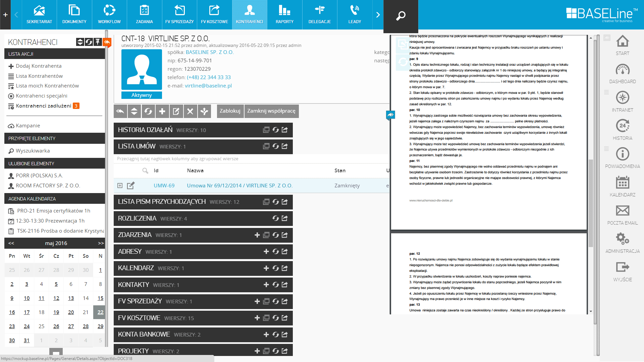Open favorite PORR (POLSKA) S.A.
The height and width of the screenshot is (362, 644).
39,176
